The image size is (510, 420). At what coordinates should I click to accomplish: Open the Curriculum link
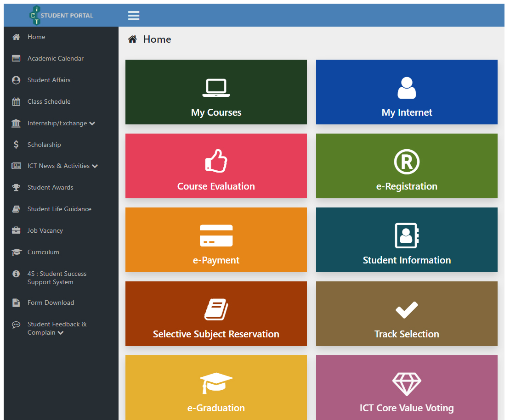pos(43,252)
